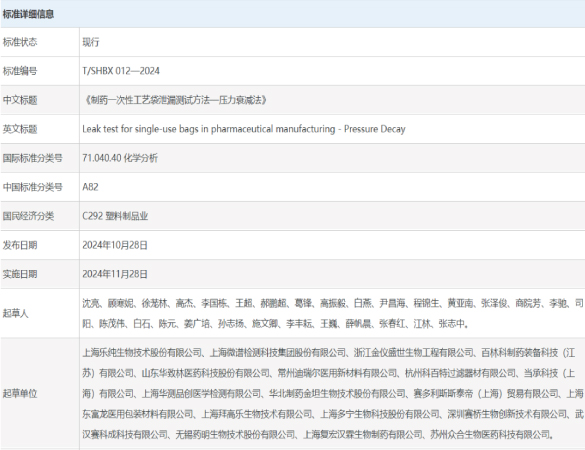585x450 pixels.
Task: Click the 起草人 row label
Action: click(16, 313)
